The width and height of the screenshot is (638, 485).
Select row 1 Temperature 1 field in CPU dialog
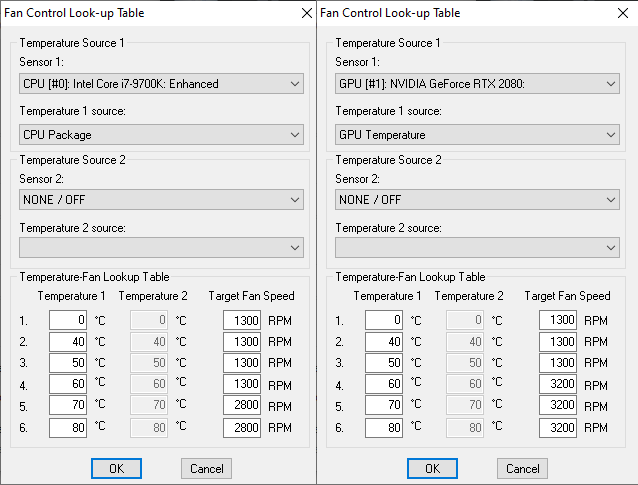69,320
